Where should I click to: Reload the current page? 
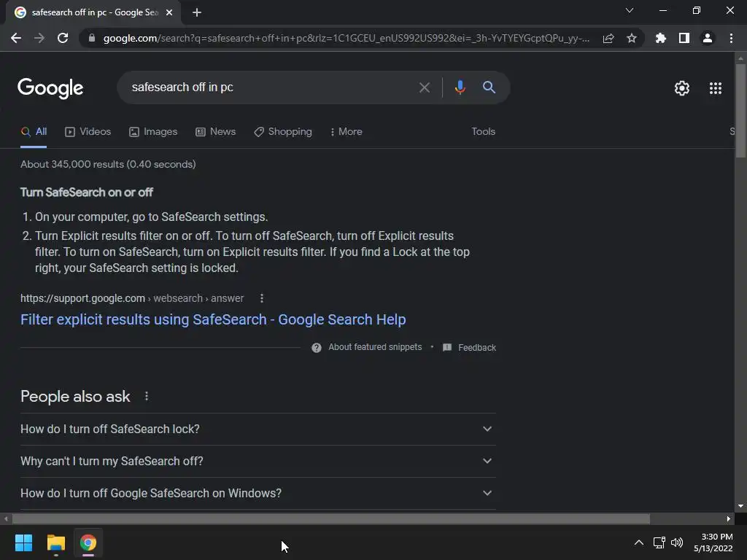point(63,38)
